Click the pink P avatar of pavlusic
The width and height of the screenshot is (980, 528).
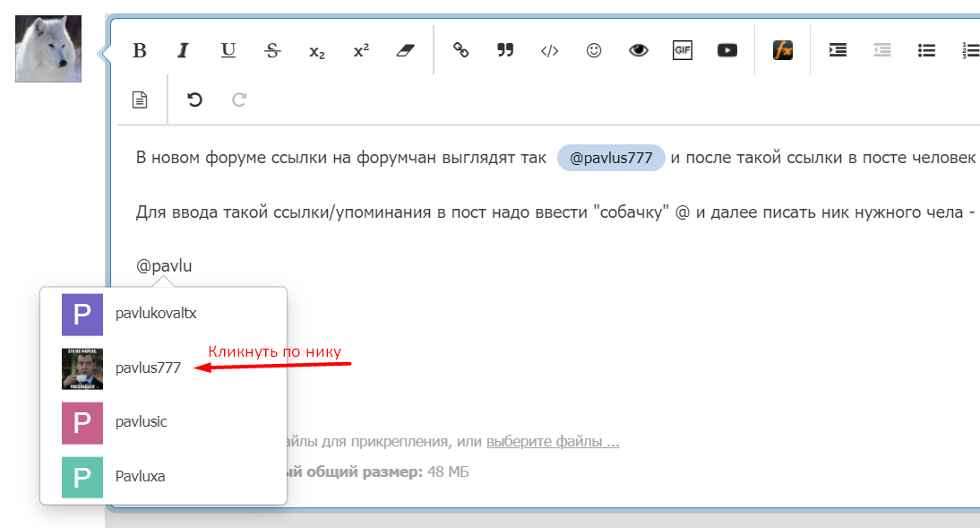click(x=82, y=423)
